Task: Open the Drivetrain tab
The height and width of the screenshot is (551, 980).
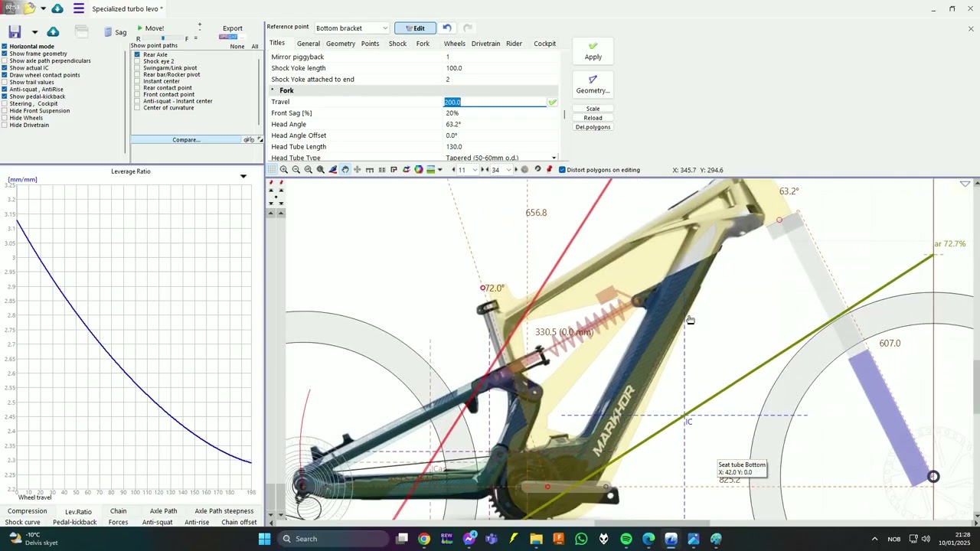Action: pyautogui.click(x=485, y=44)
